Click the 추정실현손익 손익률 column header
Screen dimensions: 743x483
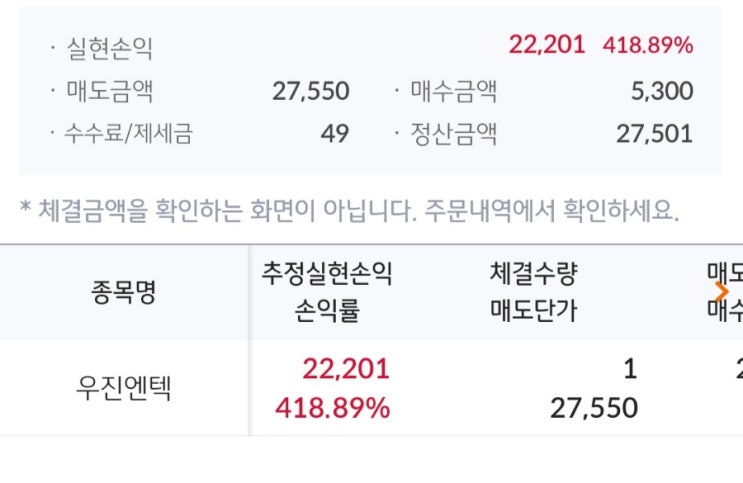pos(326,292)
